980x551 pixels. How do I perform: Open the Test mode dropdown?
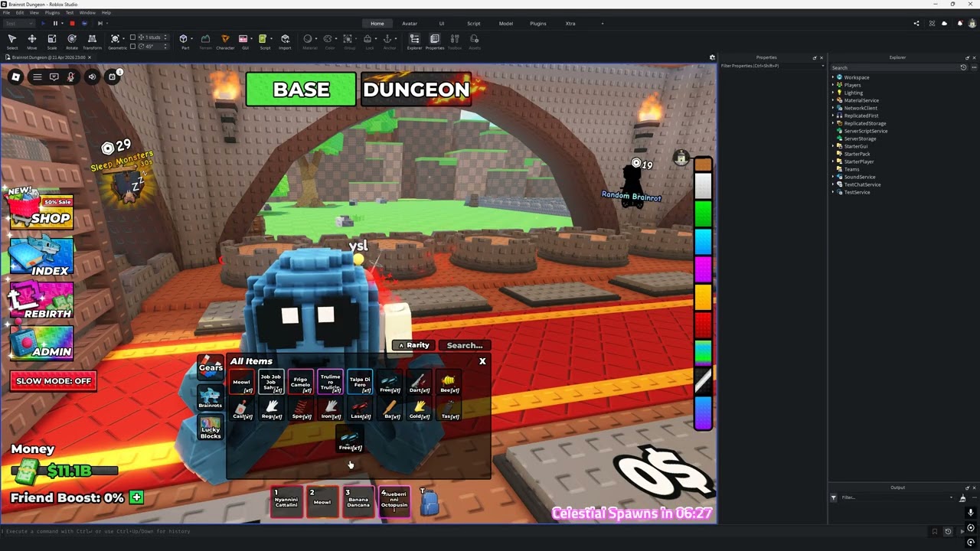pos(20,24)
